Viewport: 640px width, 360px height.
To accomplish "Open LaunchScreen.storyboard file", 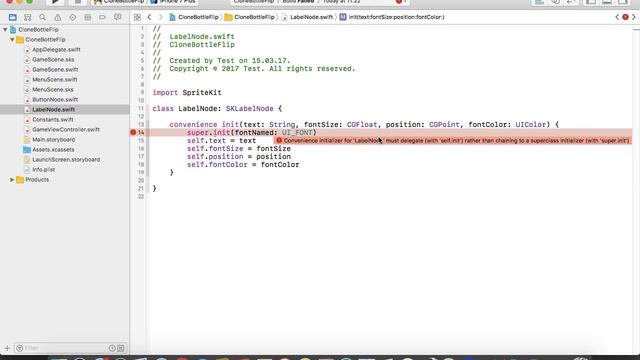I will (66, 160).
